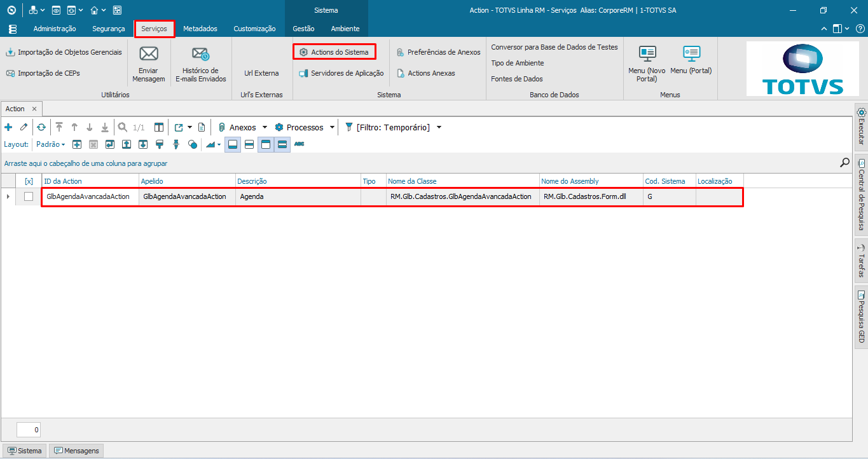The image size is (868, 459).
Task: Open Histórico de E-mails Enviados
Action: tap(201, 64)
